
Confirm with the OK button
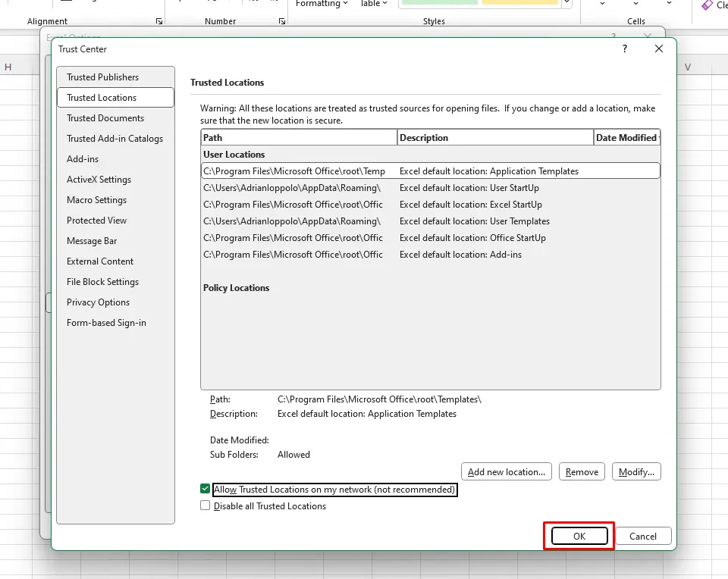pos(579,537)
